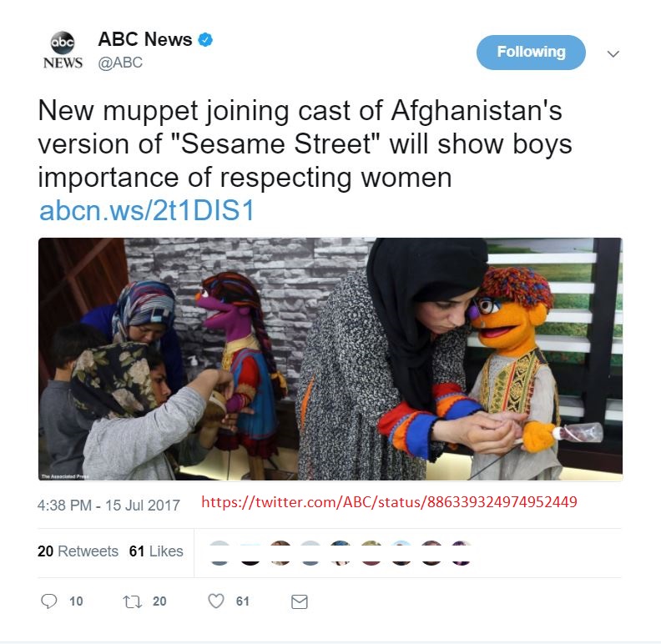Open last liker's avatar in row
The width and height of the screenshot is (661, 644).
pos(462,552)
